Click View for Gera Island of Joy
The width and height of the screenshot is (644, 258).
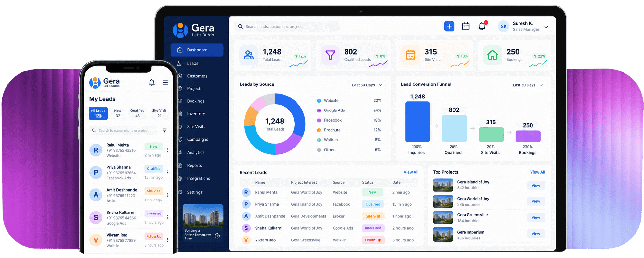[x=536, y=186]
